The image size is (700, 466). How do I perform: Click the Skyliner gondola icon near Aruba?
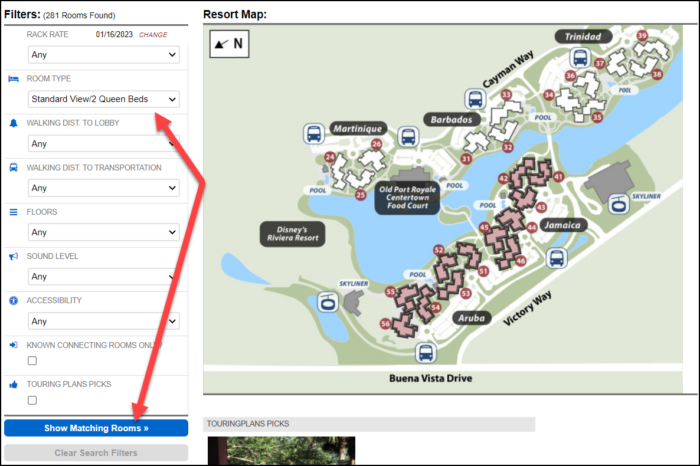coord(328,302)
